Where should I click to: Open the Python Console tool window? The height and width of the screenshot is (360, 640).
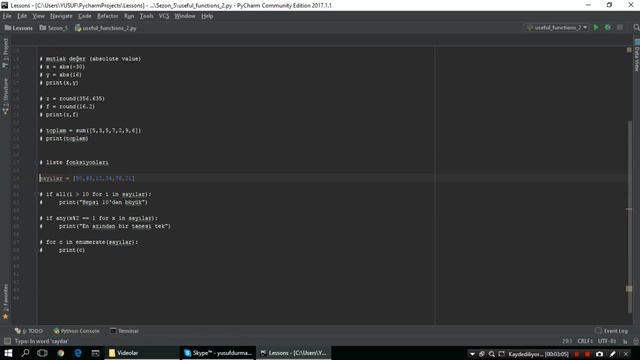[x=76, y=331]
